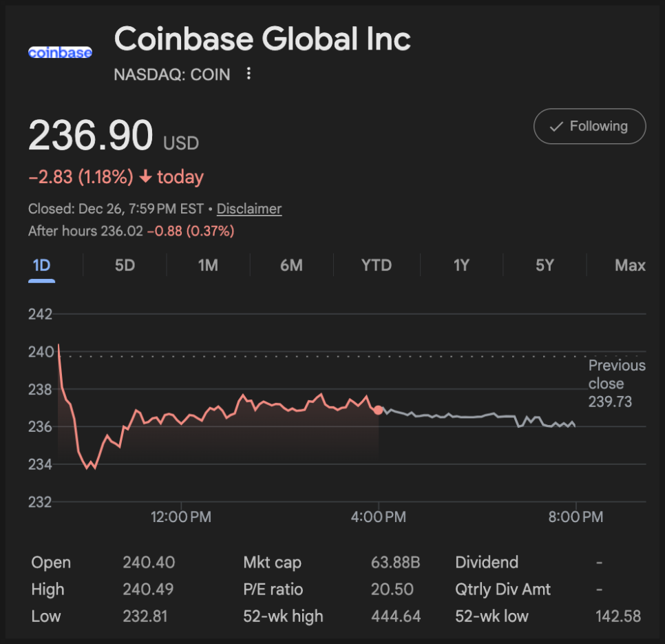Select the 1Y chart range
The width and height of the screenshot is (665, 644).
coord(461,265)
